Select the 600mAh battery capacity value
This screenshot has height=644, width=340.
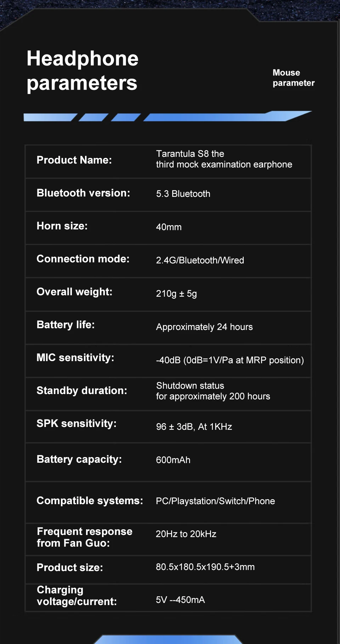click(173, 460)
